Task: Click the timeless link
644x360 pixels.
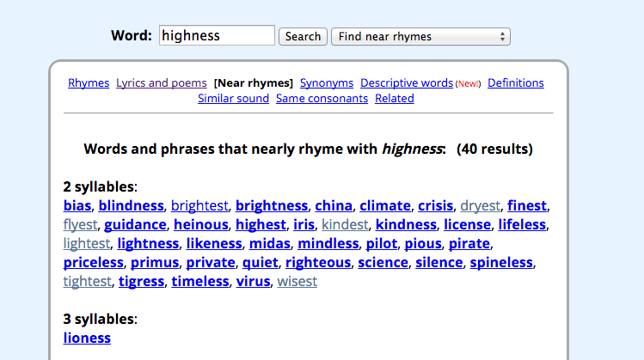Action: 200,281
